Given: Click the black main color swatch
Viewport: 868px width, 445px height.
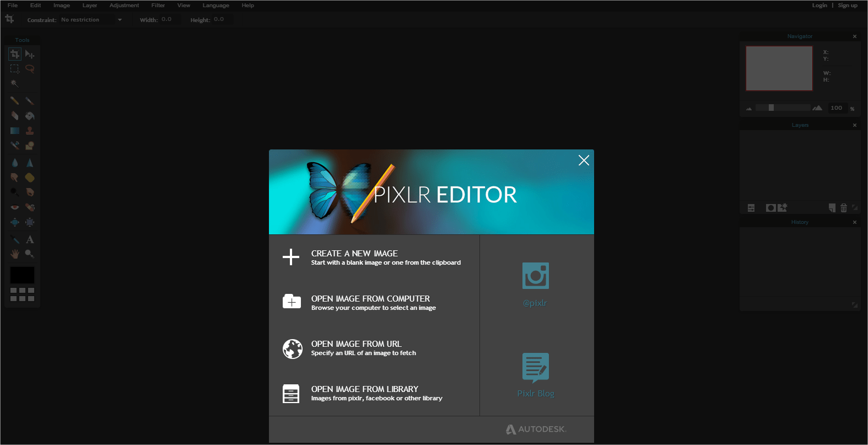Looking at the screenshot, I should coord(22,275).
